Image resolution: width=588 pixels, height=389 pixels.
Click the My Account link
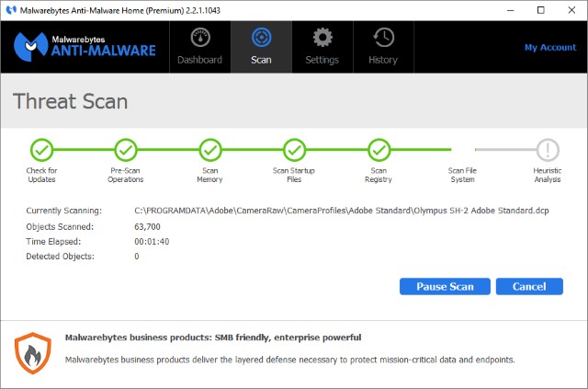[x=549, y=47]
